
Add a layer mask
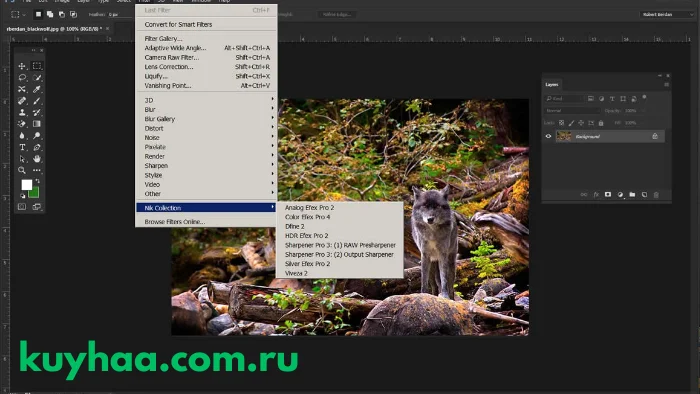(608, 195)
